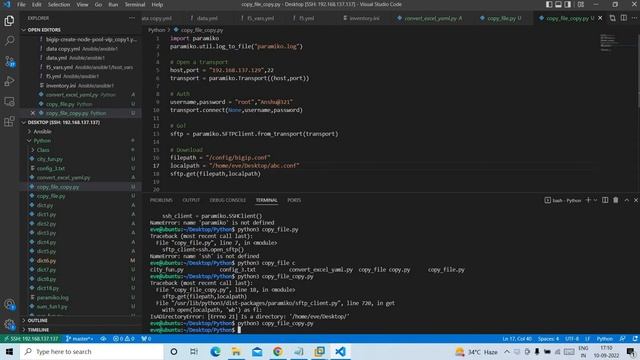Open the Search view in activity bar
The image size is (640, 360).
pyautogui.click(x=9, y=40)
